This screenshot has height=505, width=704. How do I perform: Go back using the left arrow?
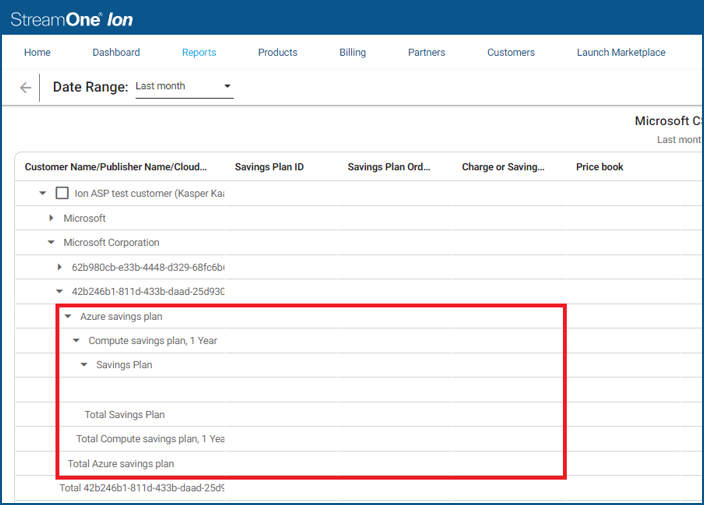26,88
